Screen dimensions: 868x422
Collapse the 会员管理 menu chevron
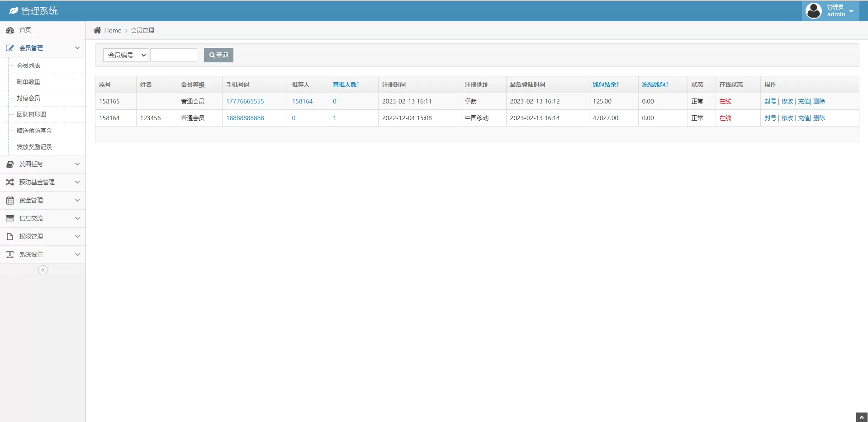77,48
